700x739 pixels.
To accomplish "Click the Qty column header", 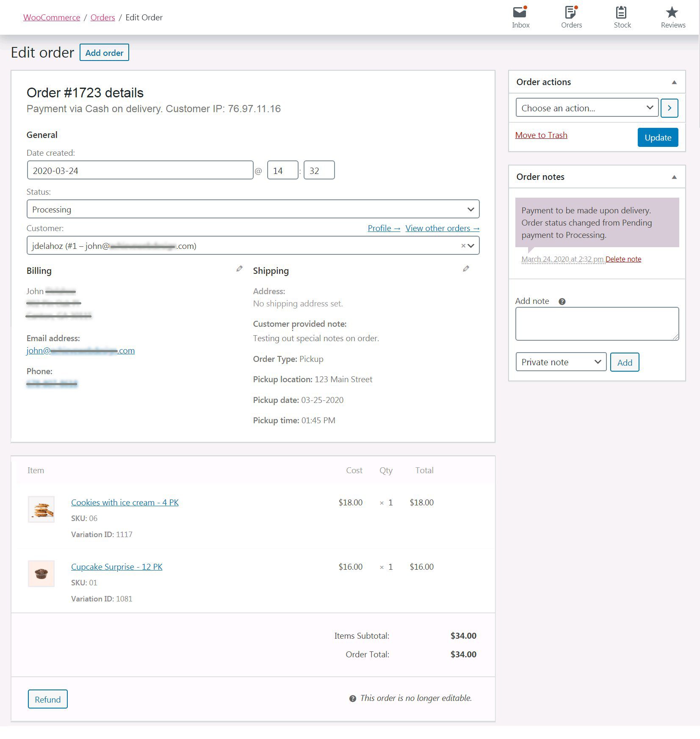I will tap(386, 470).
